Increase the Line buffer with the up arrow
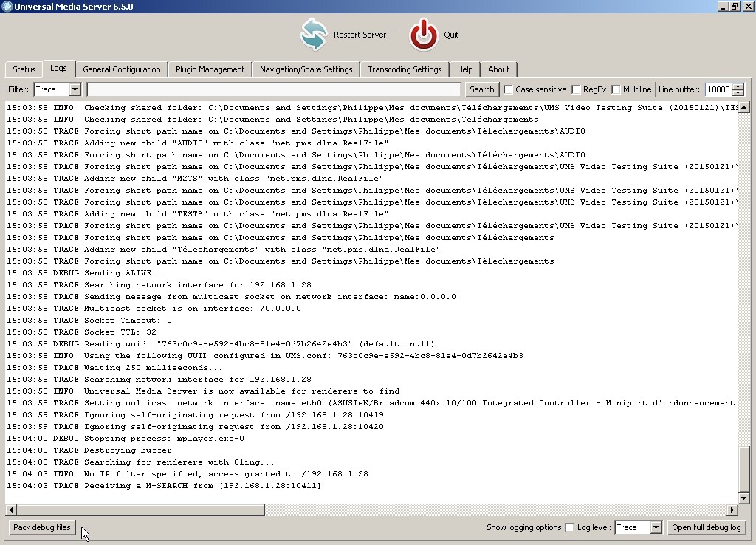The image size is (756, 545). pos(738,87)
